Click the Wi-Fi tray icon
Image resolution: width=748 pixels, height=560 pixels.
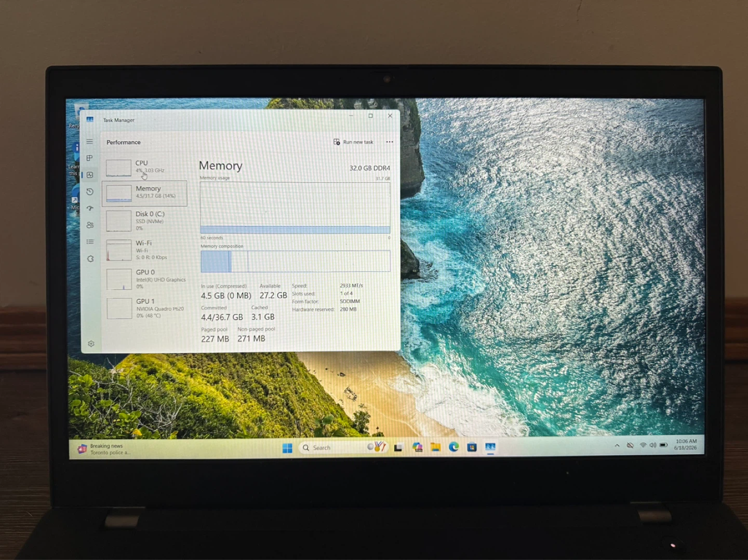[643, 445]
